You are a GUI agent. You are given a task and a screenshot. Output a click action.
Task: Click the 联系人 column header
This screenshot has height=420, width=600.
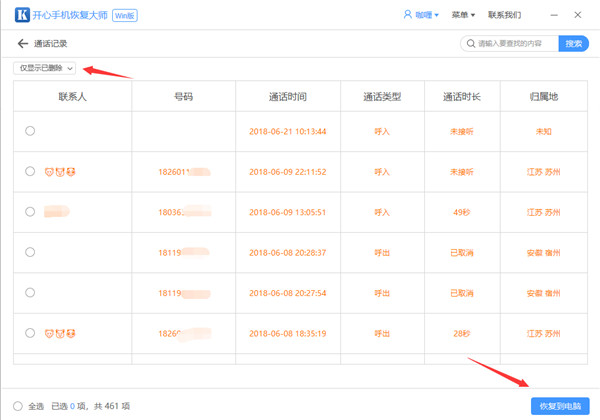73,96
